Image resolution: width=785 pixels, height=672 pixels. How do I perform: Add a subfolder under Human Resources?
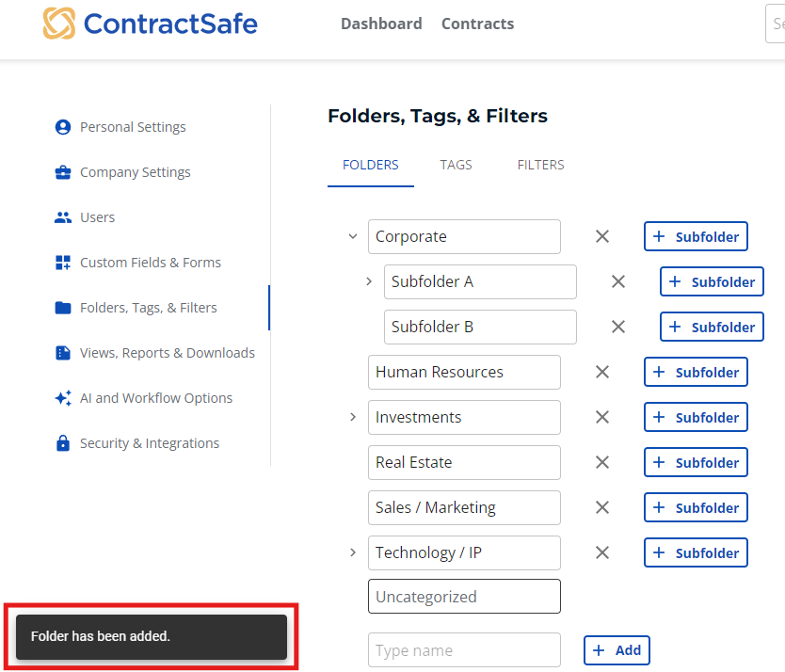(696, 372)
